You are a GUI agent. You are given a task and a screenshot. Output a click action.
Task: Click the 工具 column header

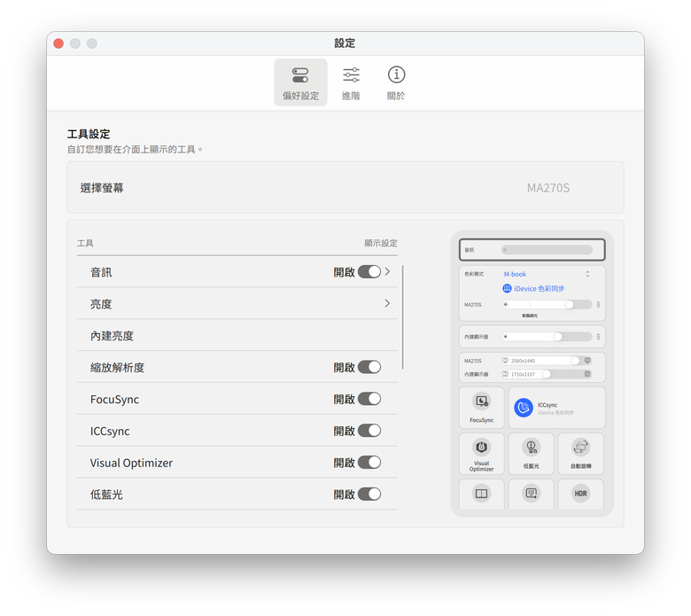(x=85, y=244)
